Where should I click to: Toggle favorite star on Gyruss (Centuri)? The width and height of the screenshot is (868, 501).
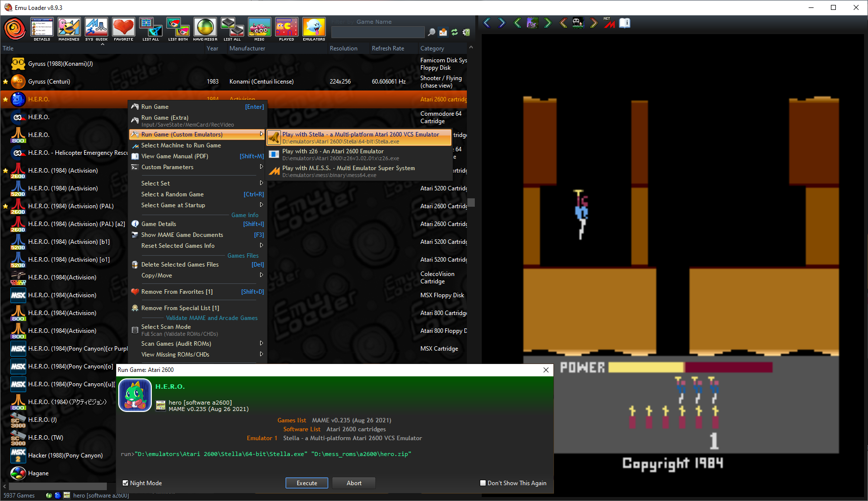coord(5,82)
